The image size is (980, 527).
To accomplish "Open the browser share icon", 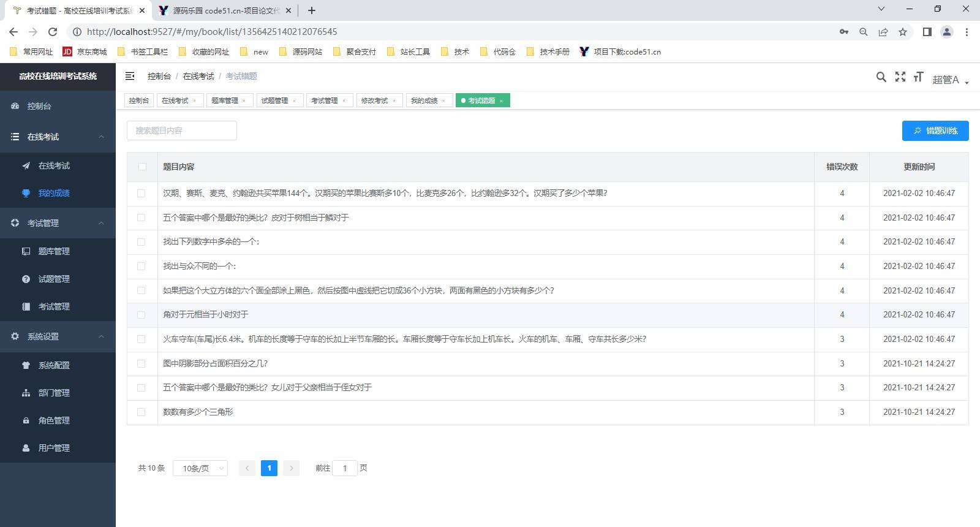I will click(883, 32).
